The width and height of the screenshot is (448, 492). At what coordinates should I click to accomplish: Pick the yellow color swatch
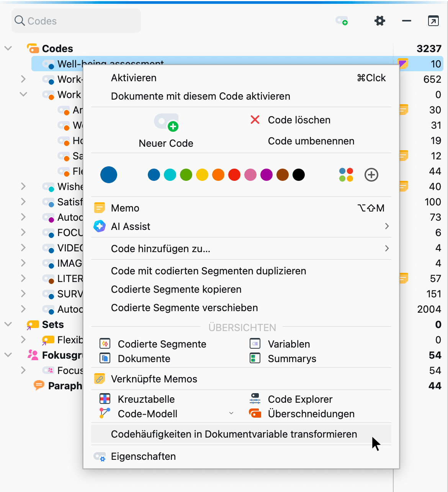tap(202, 175)
